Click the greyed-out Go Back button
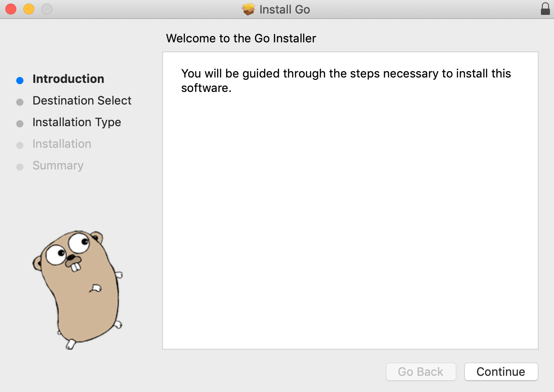This screenshot has height=392, width=554. [421, 372]
